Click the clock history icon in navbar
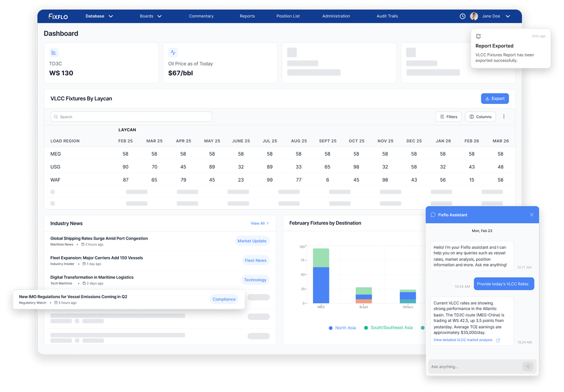Screen dimensions: 564x392 pyautogui.click(x=463, y=16)
